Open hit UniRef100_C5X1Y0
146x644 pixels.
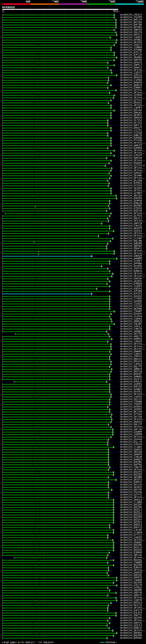pyautogui.click(x=131, y=15)
